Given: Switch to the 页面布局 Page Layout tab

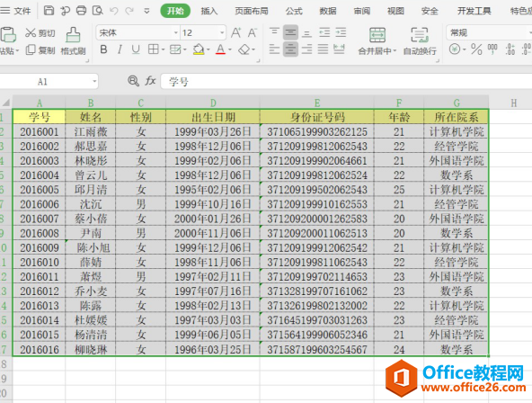Looking at the screenshot, I should [x=252, y=11].
